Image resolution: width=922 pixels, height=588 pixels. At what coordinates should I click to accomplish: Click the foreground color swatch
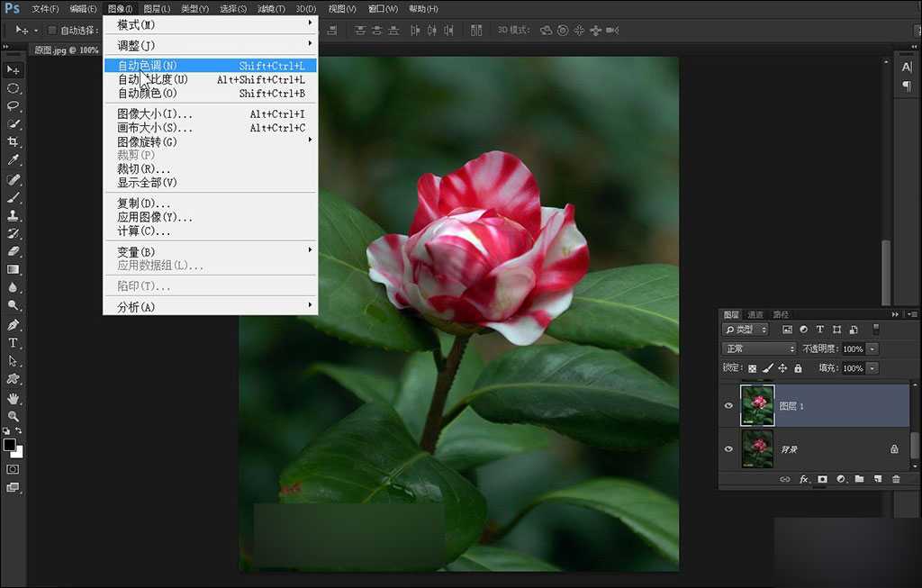tap(9, 445)
